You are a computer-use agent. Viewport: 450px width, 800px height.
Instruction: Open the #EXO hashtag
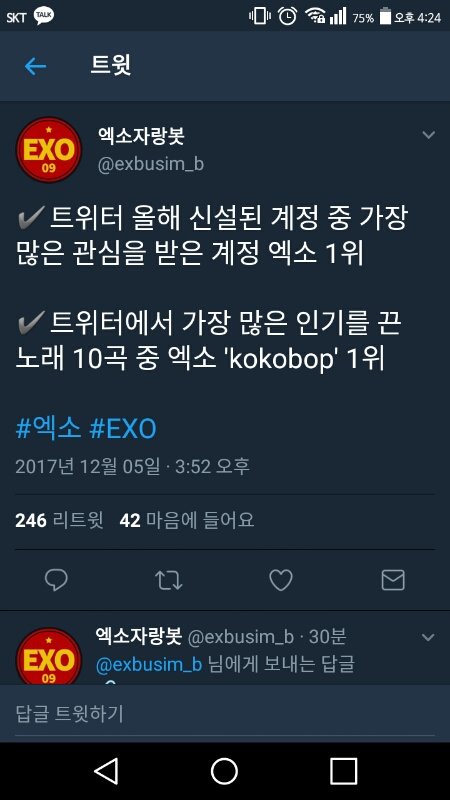click(x=122, y=429)
